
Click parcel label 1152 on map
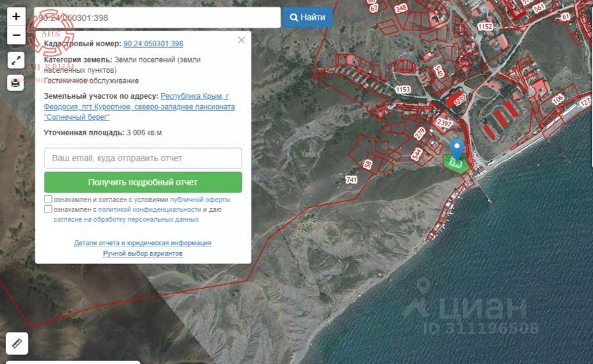pos(485,27)
